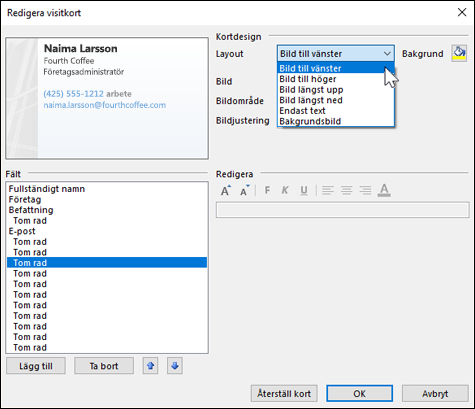475x409 pixels.
Task: Click the increase font size icon
Action: point(226,190)
